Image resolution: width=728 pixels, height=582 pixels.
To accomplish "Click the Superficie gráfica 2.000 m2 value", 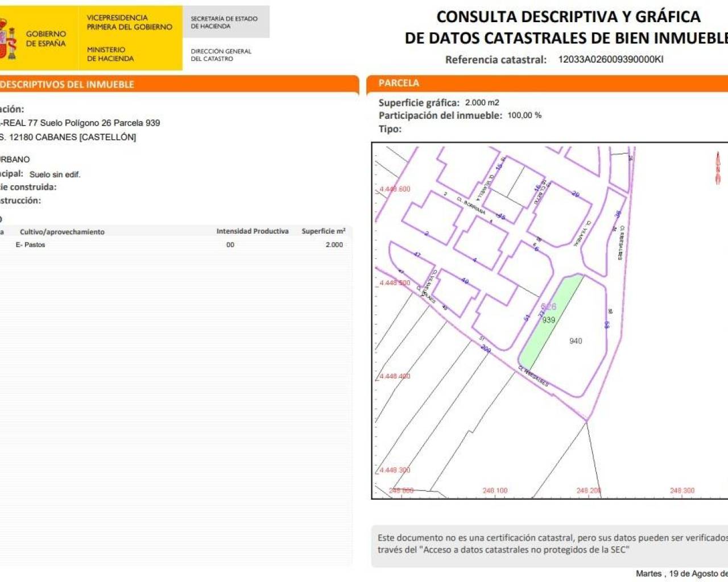I will pyautogui.click(x=482, y=102).
